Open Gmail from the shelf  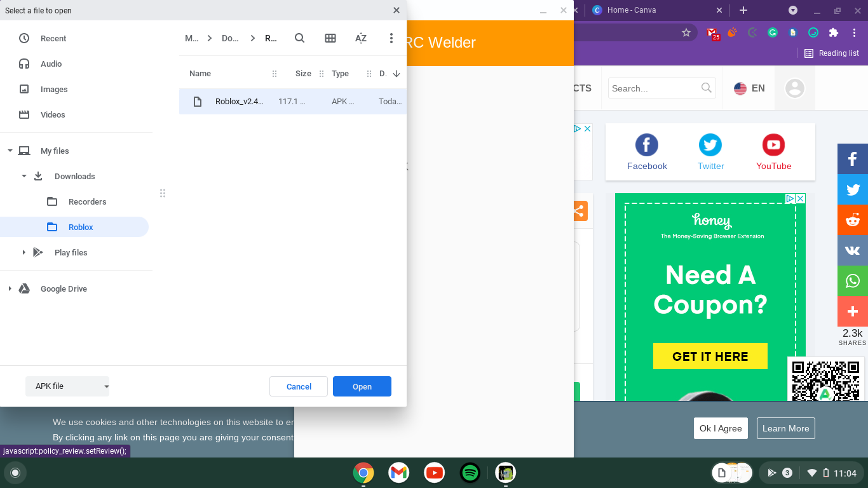(x=399, y=473)
